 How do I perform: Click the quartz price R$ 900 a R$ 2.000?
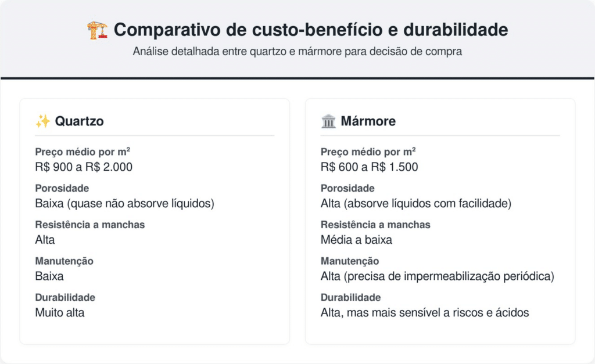tap(84, 167)
